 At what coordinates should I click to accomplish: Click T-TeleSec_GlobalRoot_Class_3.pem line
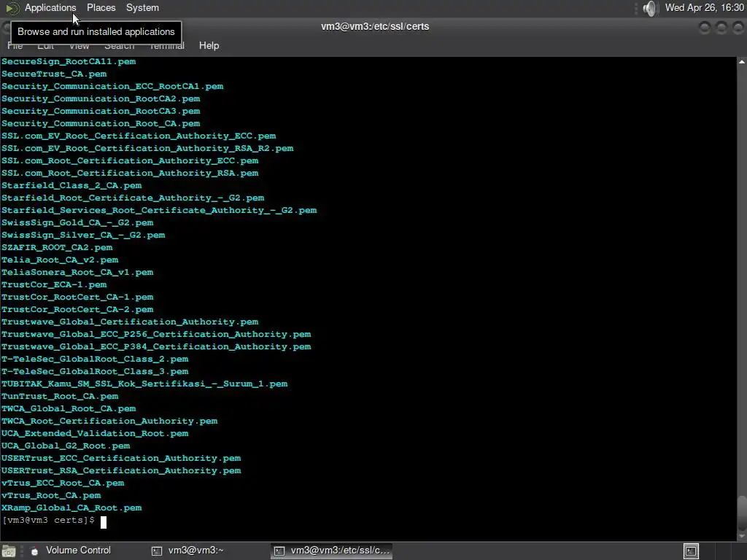pyautogui.click(x=95, y=371)
